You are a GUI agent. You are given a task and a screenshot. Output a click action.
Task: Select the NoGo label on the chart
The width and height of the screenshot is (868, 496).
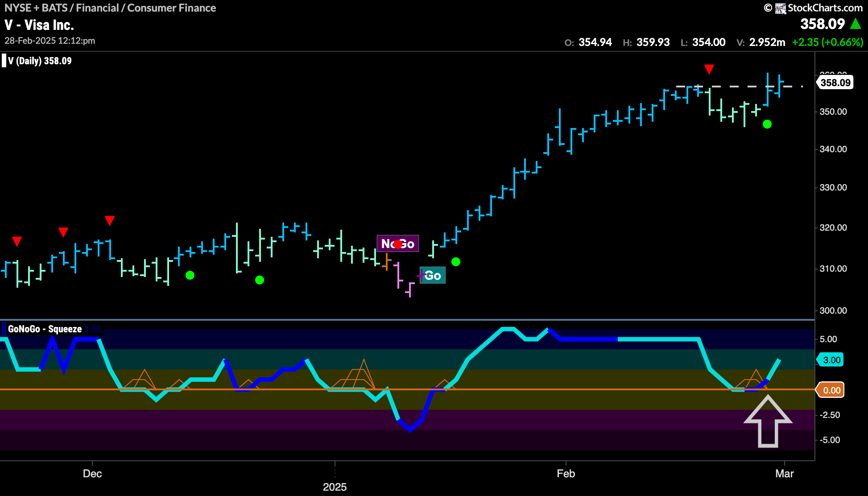click(x=398, y=244)
